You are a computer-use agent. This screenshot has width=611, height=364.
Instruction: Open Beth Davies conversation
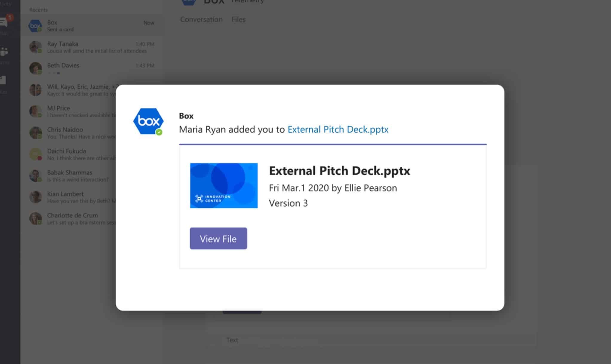tap(92, 68)
